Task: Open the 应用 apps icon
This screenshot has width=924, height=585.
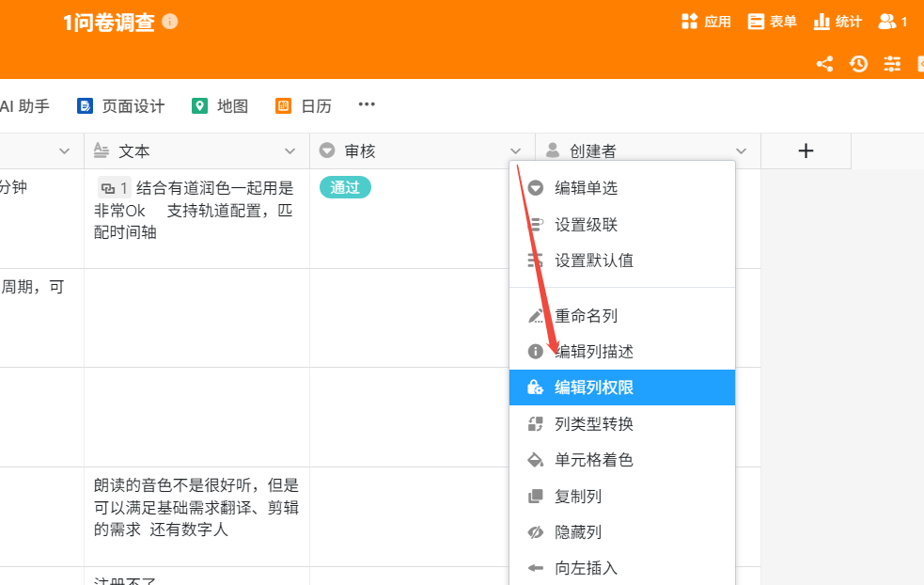Action: click(689, 22)
